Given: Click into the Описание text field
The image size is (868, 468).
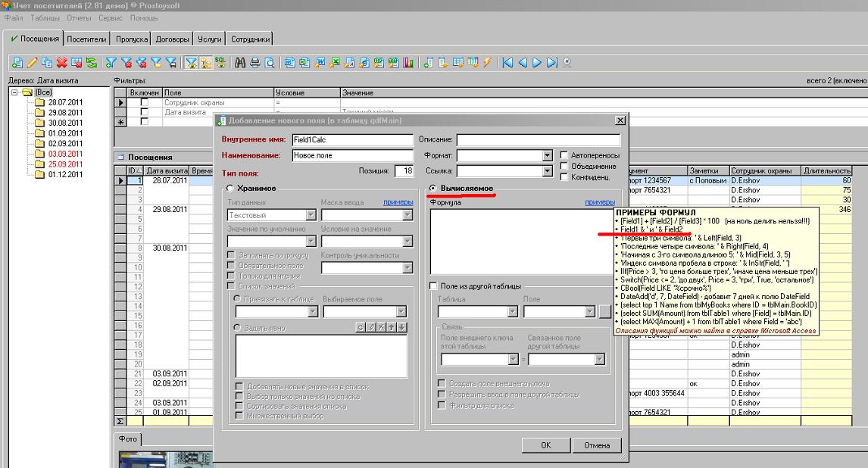Looking at the screenshot, I should point(538,140).
